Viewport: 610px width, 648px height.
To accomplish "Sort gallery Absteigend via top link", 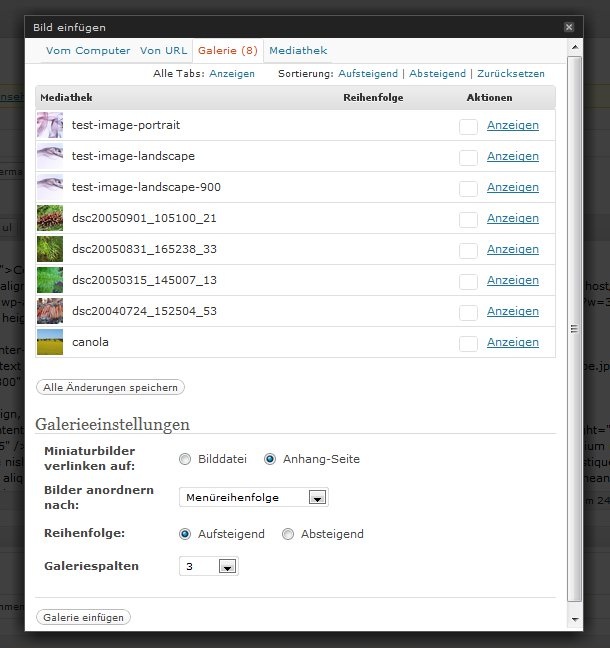I will click(437, 74).
